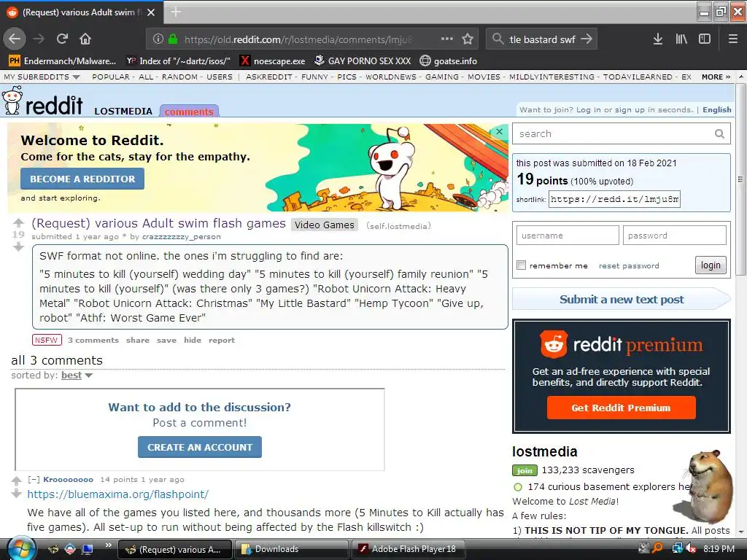The image size is (747, 560).
Task: Open the downloads arrow toolbar icon
Action: 658,39
